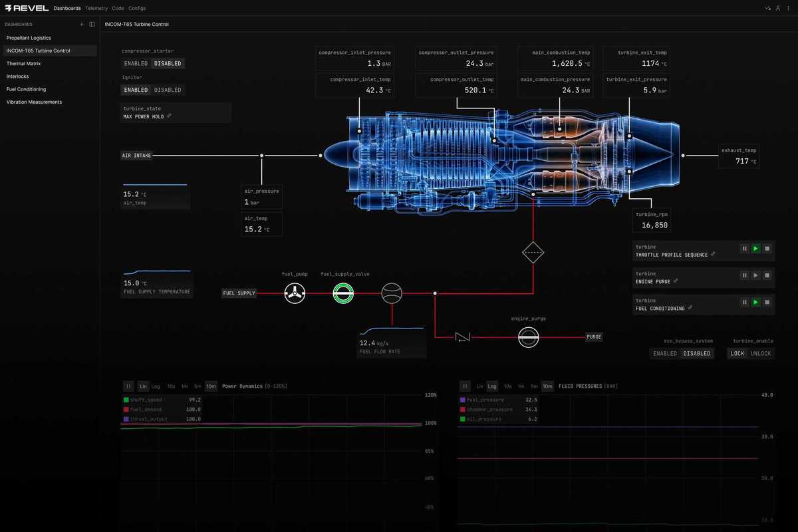The width and height of the screenshot is (798, 532).
Task: Select Vibration Measurements dashboard
Action: pyautogui.click(x=34, y=102)
